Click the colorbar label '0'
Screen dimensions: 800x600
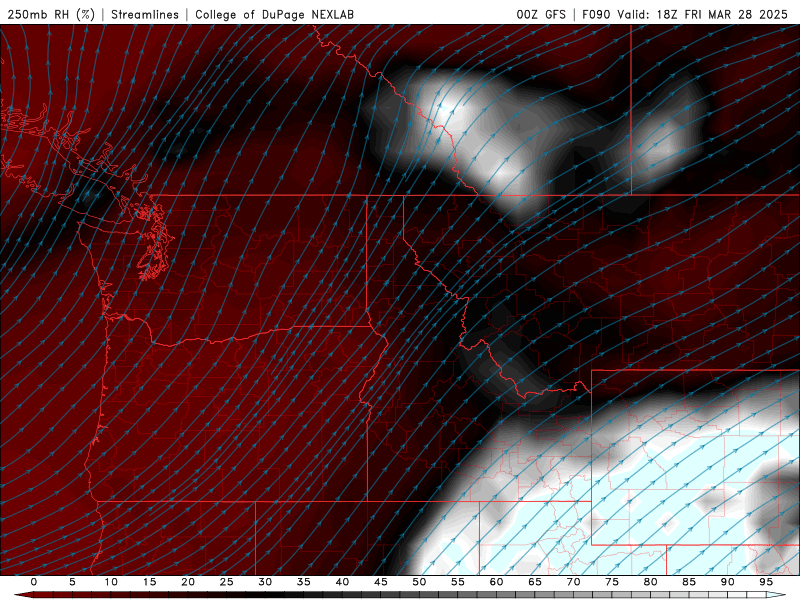pos(34,582)
